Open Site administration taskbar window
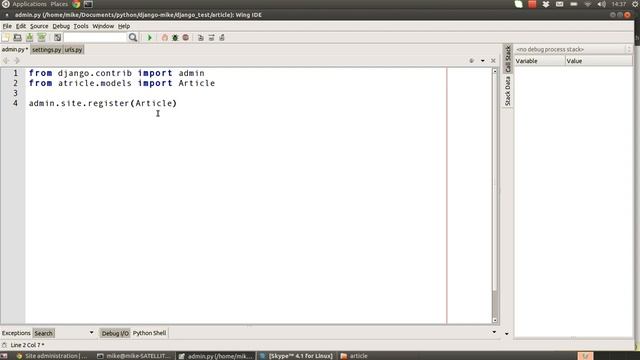Viewport: 640px width, 360px height. pyautogui.click(x=51, y=356)
